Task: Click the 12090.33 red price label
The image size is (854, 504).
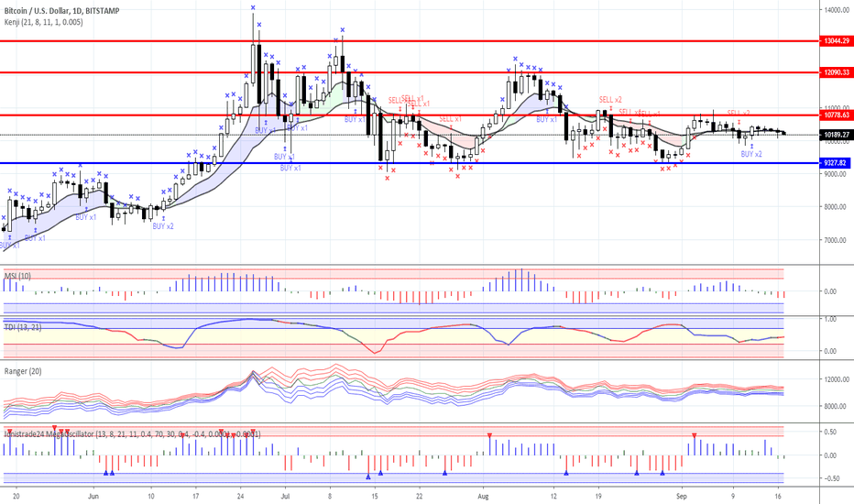Action: (x=836, y=72)
